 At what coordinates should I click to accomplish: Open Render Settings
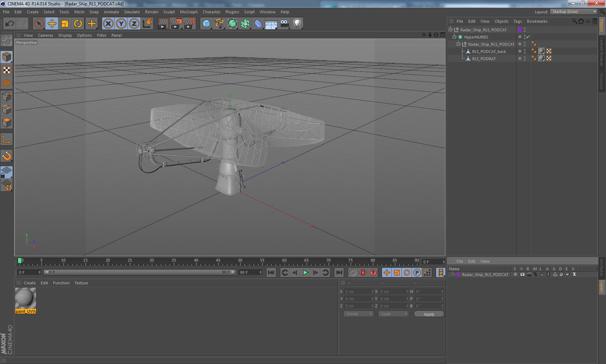pos(190,24)
